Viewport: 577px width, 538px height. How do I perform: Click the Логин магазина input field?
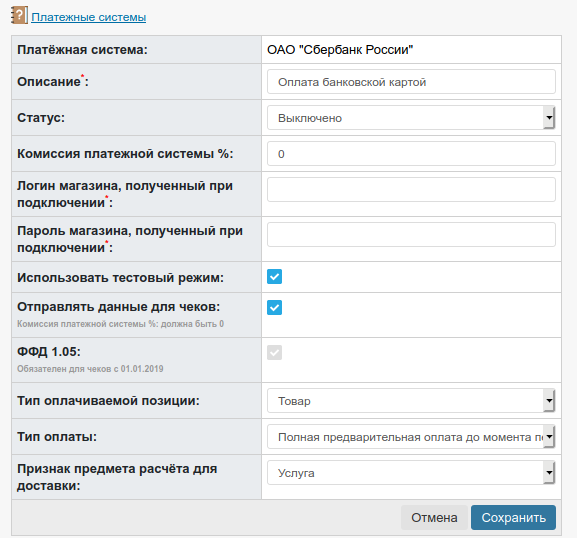[411, 190]
